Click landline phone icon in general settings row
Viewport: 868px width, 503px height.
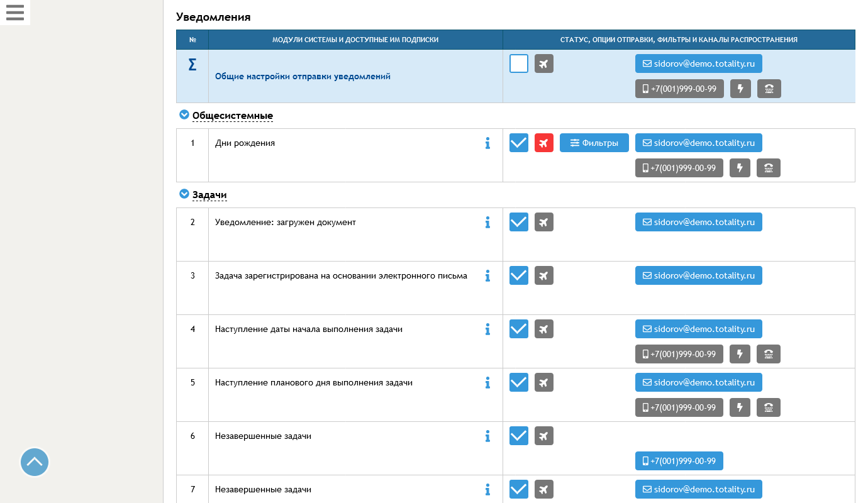click(769, 89)
